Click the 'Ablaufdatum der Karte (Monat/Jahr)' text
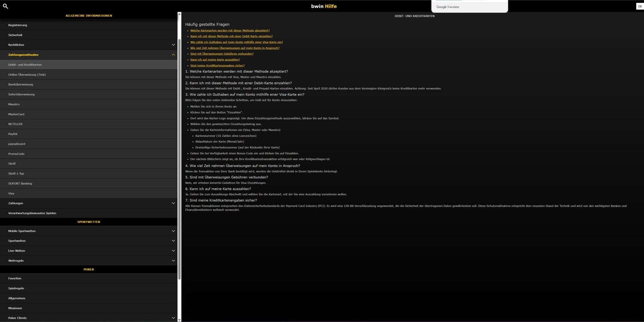Image resolution: width=644 pixels, height=322 pixels. coord(220,141)
